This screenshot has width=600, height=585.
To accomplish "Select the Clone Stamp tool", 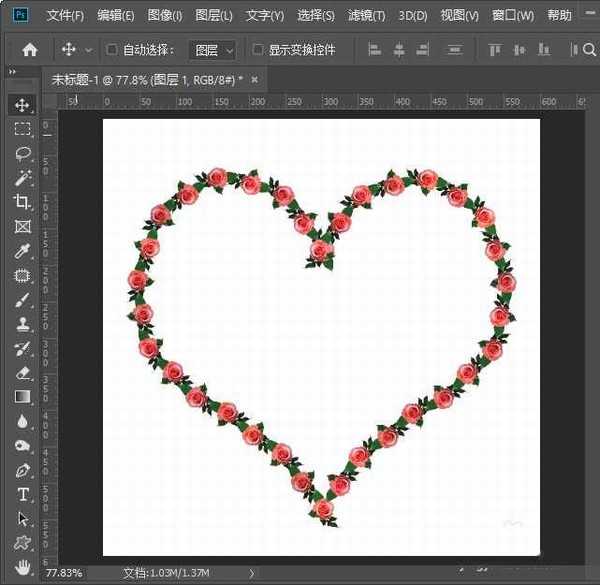I will (x=22, y=324).
